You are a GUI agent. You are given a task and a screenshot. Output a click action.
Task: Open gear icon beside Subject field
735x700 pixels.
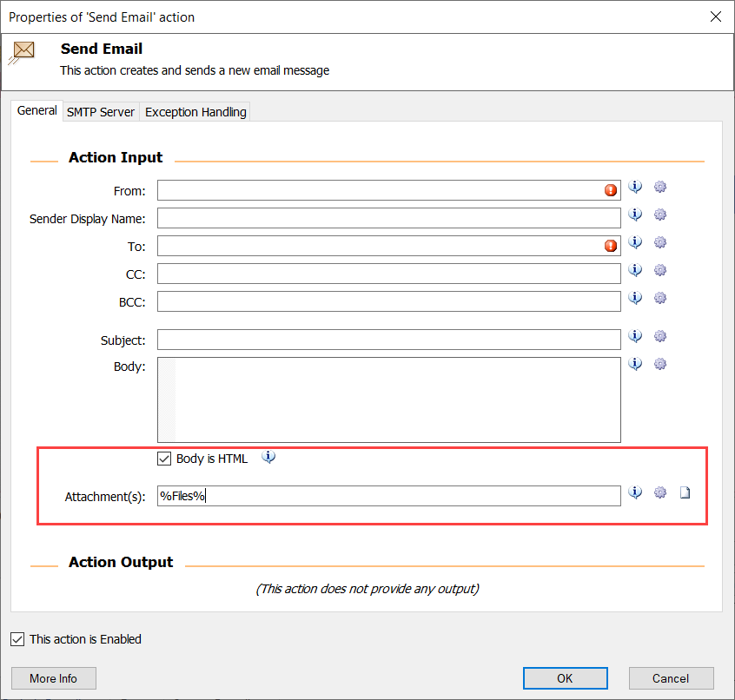click(x=660, y=336)
